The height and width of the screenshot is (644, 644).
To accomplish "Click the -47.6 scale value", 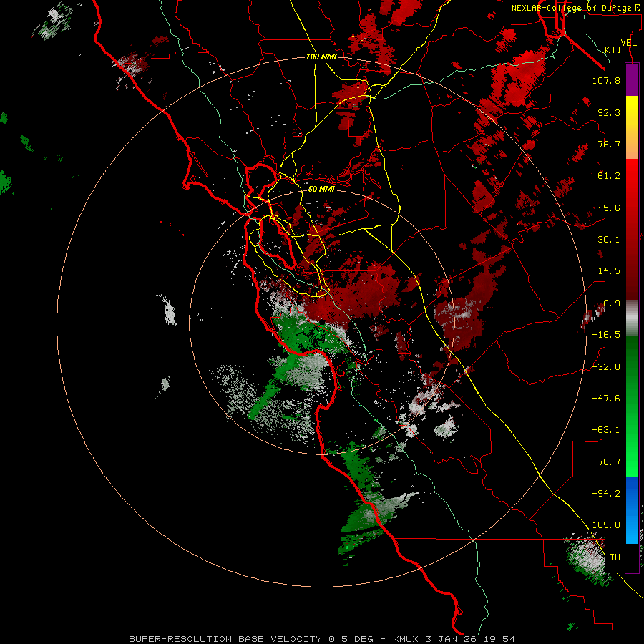I will coord(606,399).
